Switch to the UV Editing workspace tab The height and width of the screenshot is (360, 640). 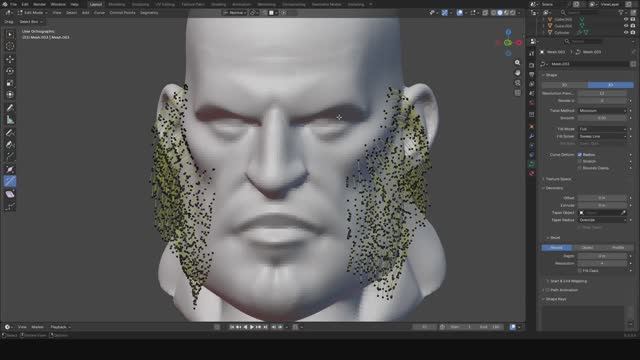(x=165, y=4)
